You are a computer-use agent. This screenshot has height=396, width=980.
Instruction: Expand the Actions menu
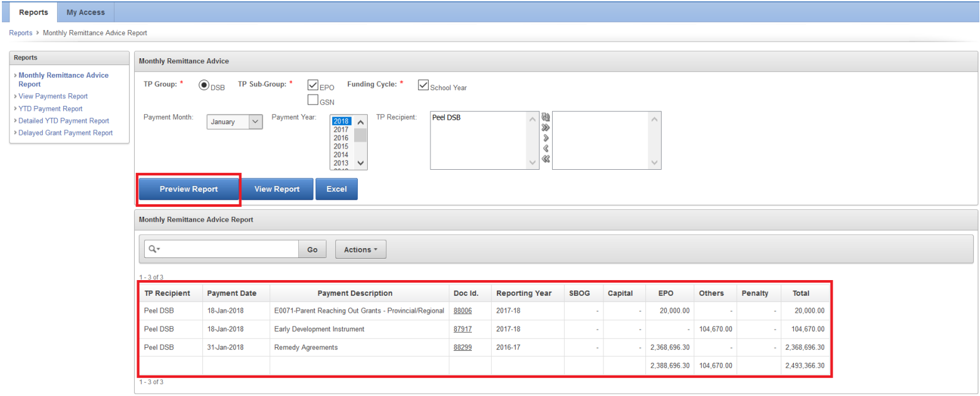tap(360, 249)
